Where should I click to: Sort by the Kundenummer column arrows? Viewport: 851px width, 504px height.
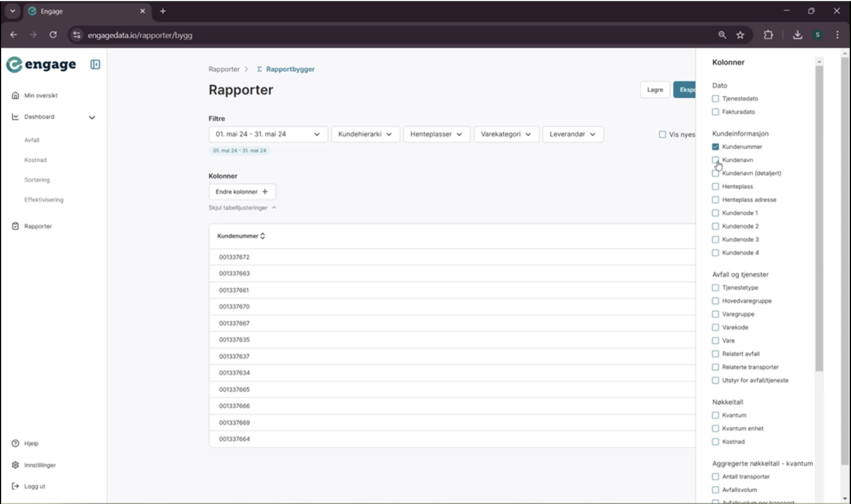click(x=263, y=236)
